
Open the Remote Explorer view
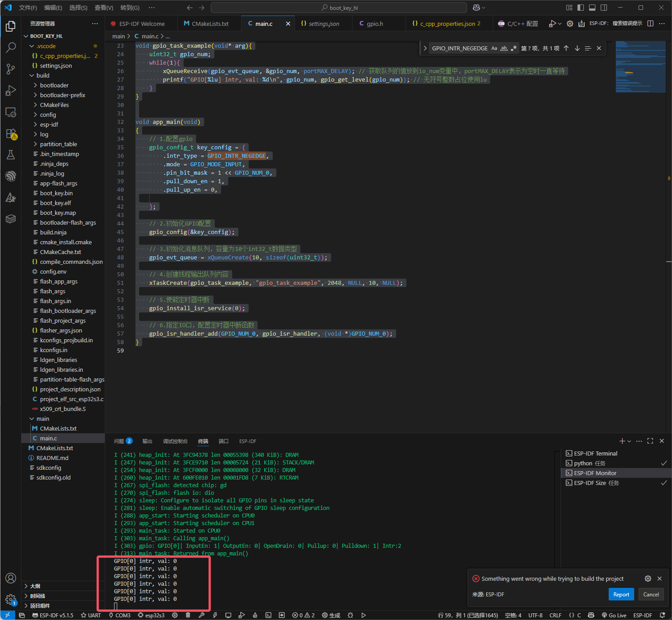tap(11, 112)
